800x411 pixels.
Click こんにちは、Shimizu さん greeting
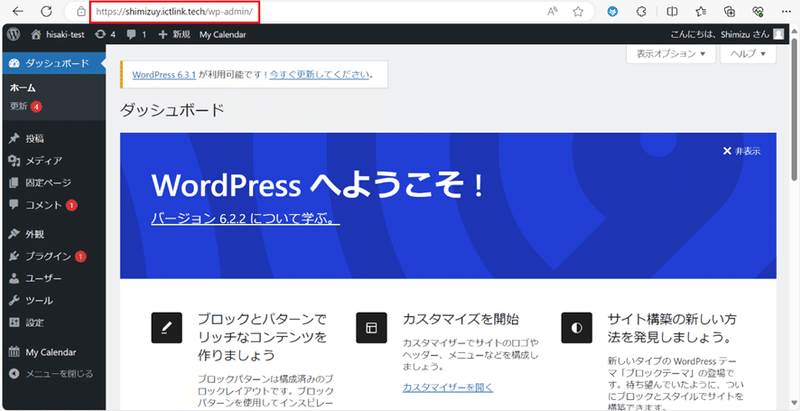pos(719,34)
